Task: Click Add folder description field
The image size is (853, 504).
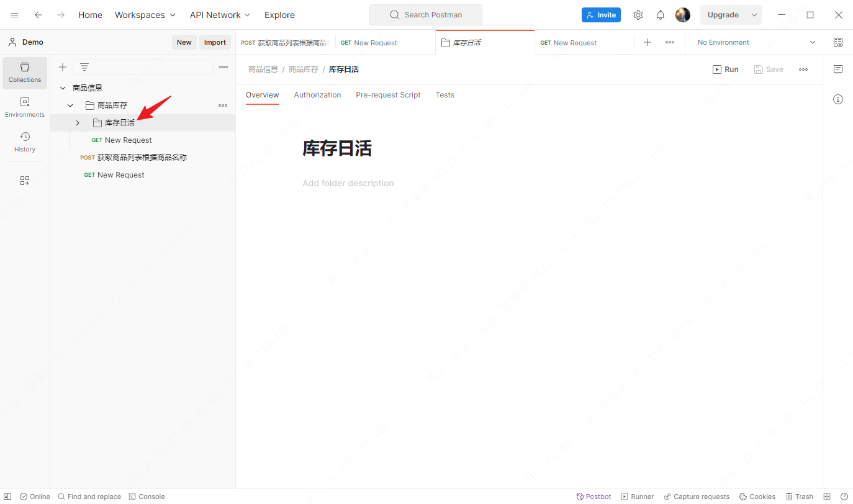Action: 348,183
